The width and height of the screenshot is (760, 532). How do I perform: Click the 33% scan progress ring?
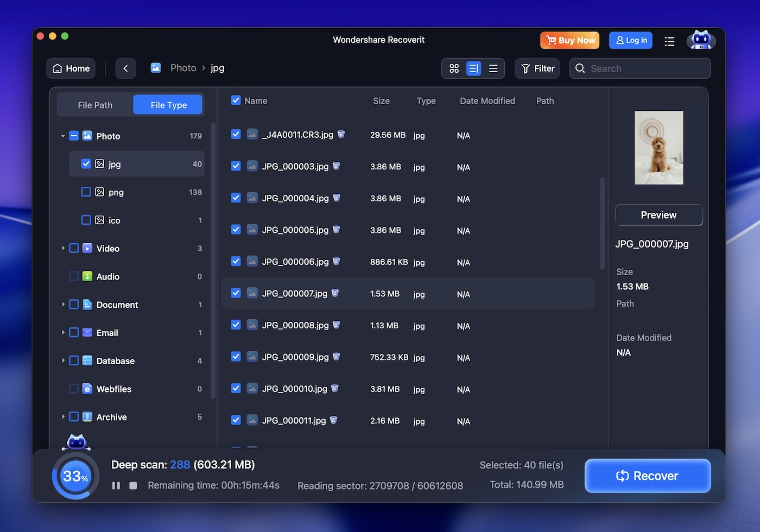point(75,476)
